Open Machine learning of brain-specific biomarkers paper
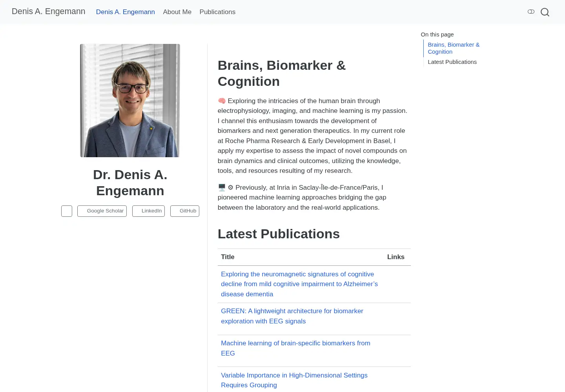This screenshot has height=392, width=565. pyautogui.click(x=295, y=348)
